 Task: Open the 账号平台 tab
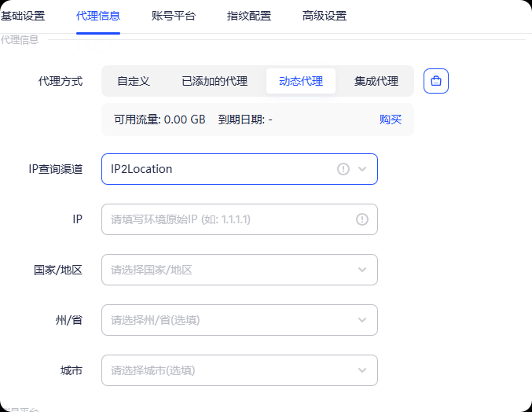tap(174, 16)
